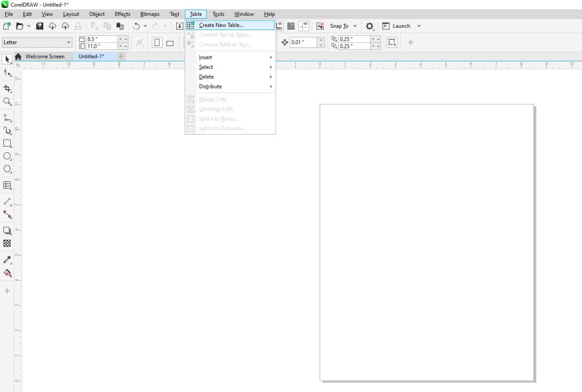Select the Rectangle tool
The width and height of the screenshot is (582, 392).
click(x=7, y=143)
